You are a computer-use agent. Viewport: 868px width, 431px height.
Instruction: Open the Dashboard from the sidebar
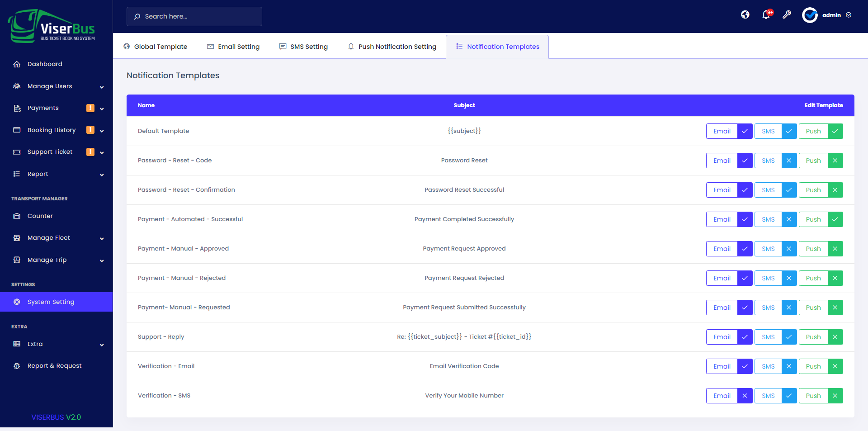tap(45, 64)
